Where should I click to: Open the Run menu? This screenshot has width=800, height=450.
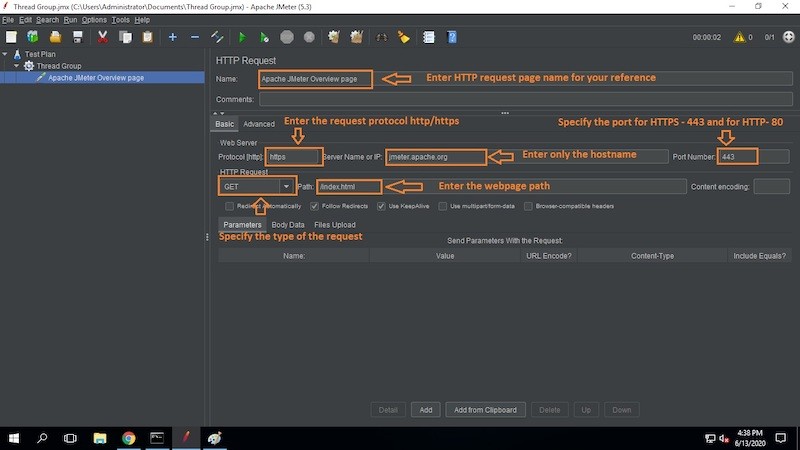(x=70, y=20)
